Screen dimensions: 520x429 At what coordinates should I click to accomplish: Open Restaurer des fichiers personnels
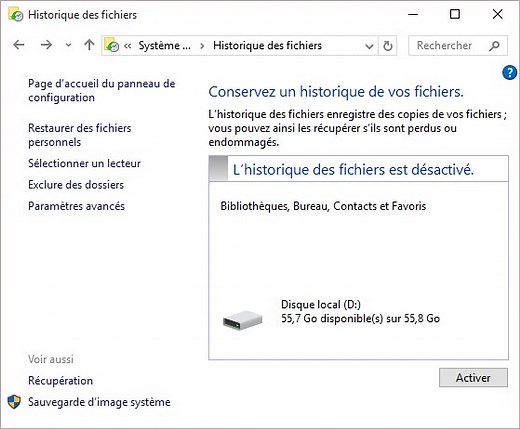80,135
